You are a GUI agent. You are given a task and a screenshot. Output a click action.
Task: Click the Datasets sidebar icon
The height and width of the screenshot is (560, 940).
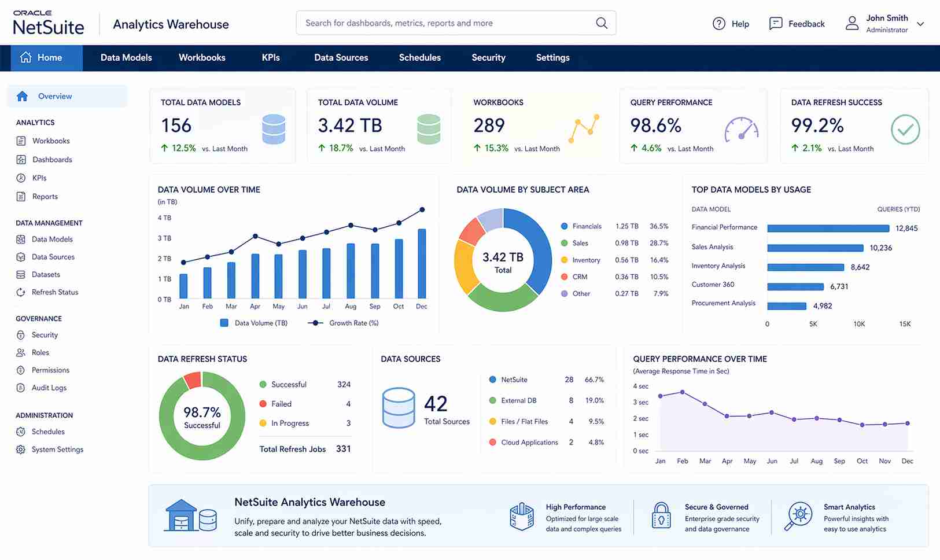pyautogui.click(x=21, y=275)
